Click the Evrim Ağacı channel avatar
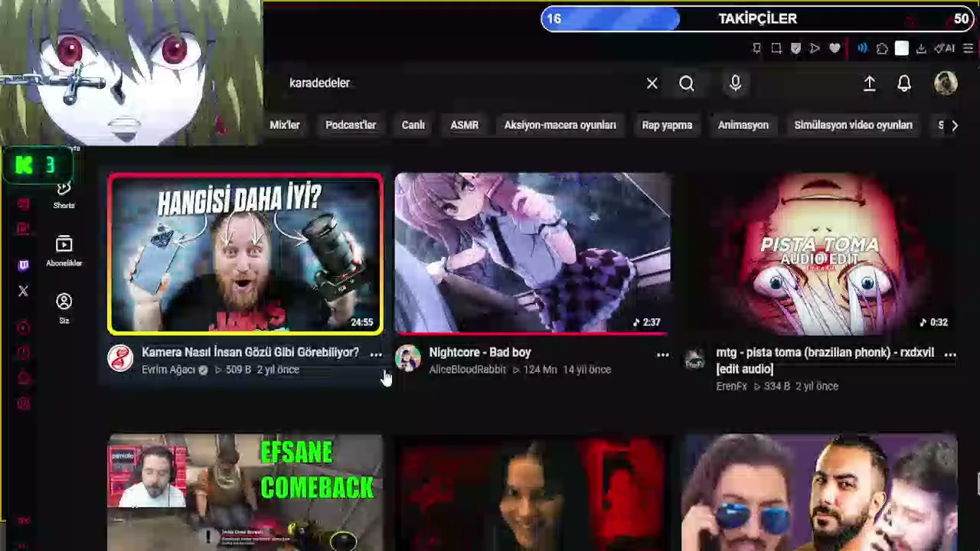Image resolution: width=980 pixels, height=551 pixels. (120, 358)
